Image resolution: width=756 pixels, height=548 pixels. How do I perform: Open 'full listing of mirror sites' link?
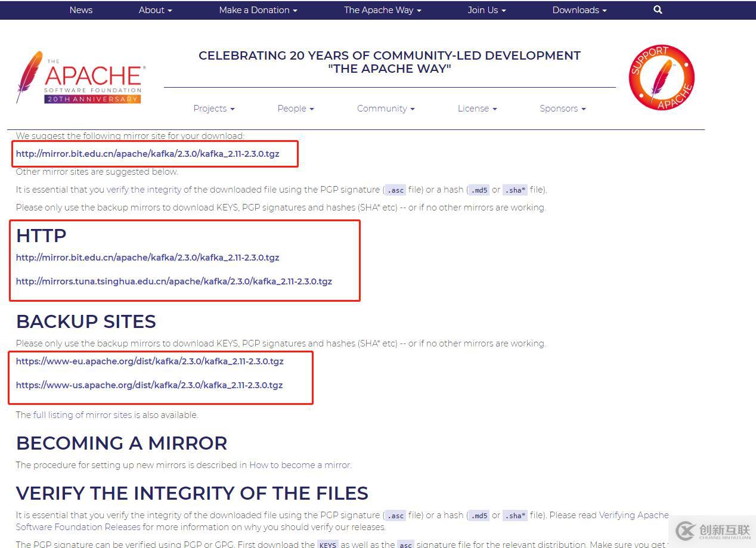click(x=82, y=415)
